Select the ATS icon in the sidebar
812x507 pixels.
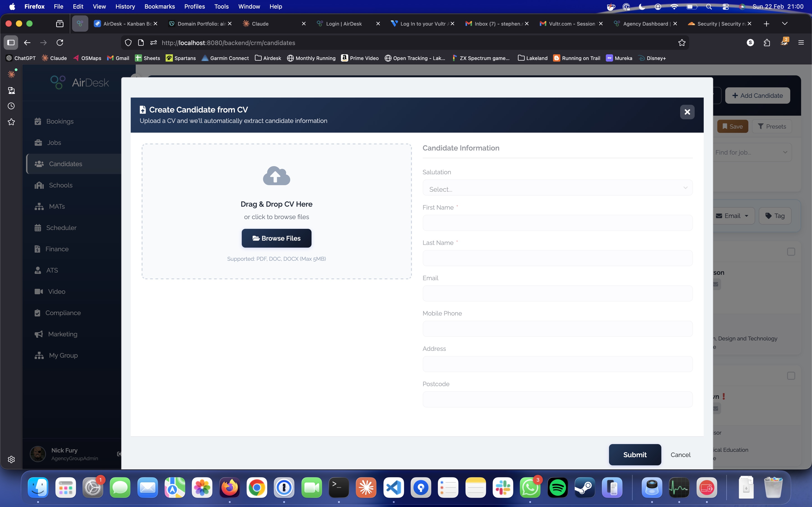tap(39, 270)
